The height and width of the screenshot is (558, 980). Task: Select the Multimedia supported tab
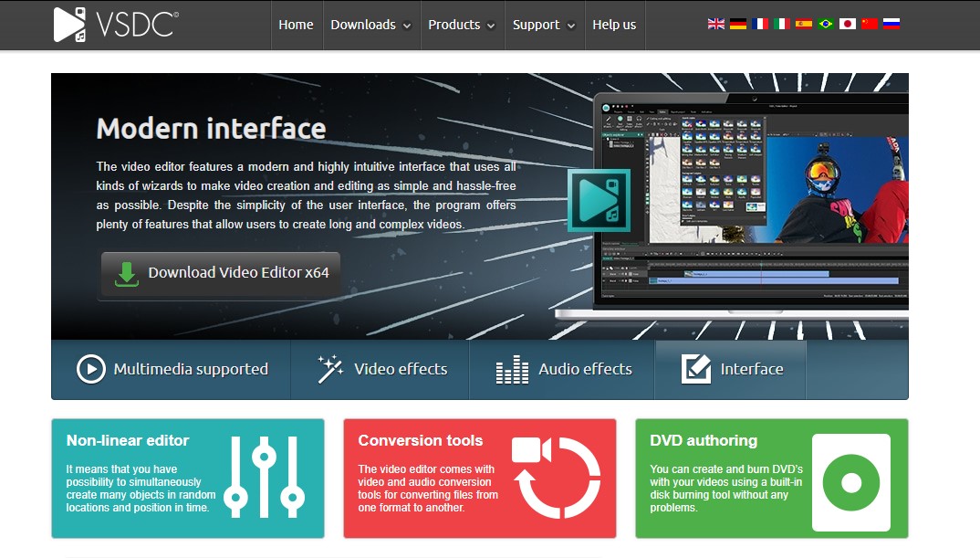(172, 369)
